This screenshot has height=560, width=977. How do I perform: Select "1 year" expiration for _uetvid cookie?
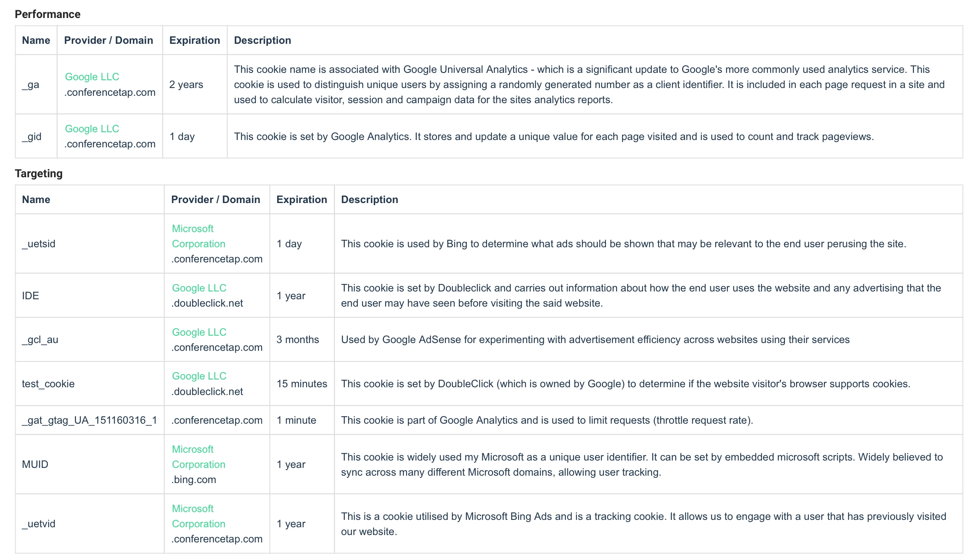coord(291,524)
